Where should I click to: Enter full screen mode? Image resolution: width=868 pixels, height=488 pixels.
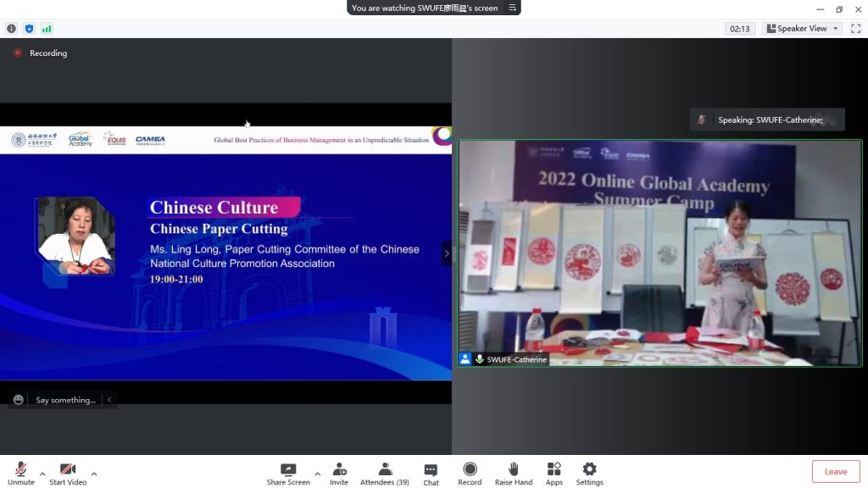pyautogui.click(x=855, y=28)
